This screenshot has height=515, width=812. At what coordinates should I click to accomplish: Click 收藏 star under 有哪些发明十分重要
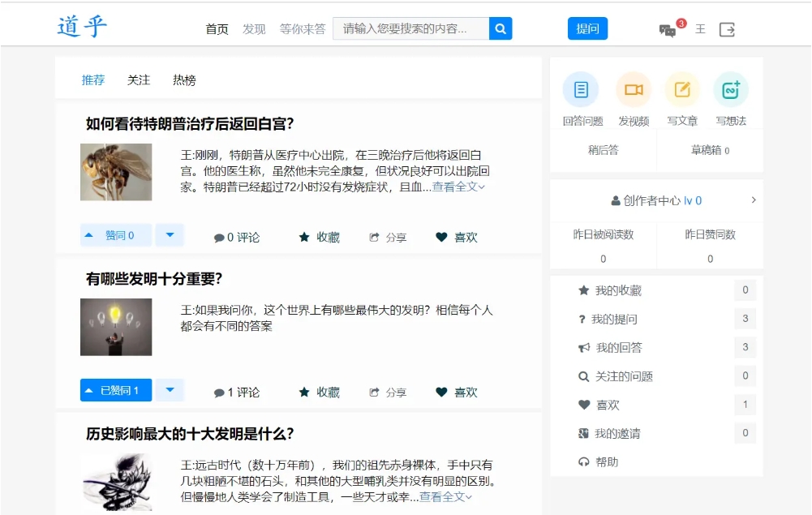(x=320, y=393)
